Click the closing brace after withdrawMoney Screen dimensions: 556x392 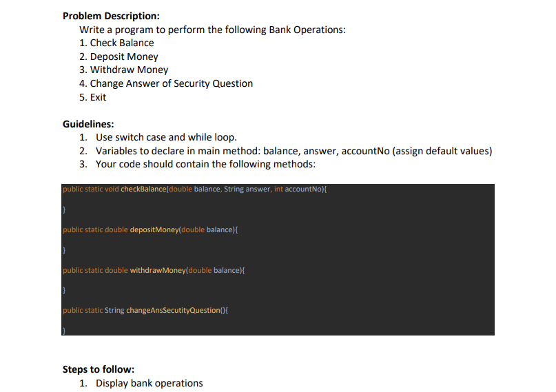coord(64,290)
